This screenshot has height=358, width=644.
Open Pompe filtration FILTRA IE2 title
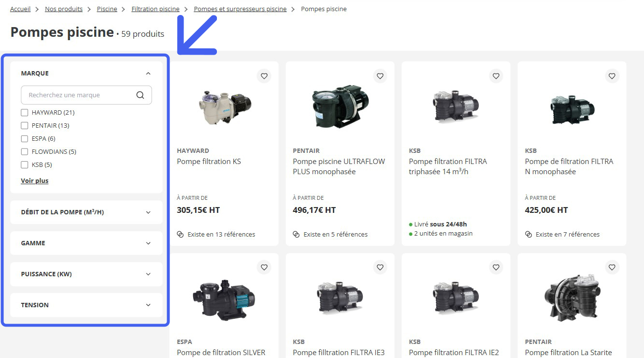(454, 353)
